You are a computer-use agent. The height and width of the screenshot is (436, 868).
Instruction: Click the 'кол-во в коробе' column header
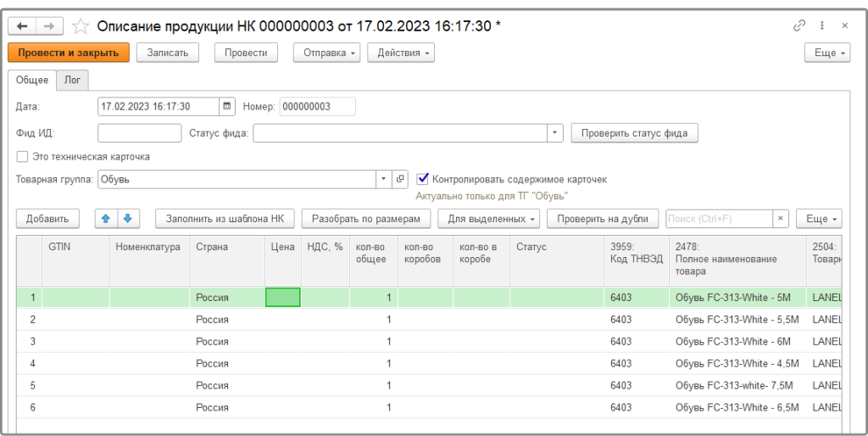(481, 260)
